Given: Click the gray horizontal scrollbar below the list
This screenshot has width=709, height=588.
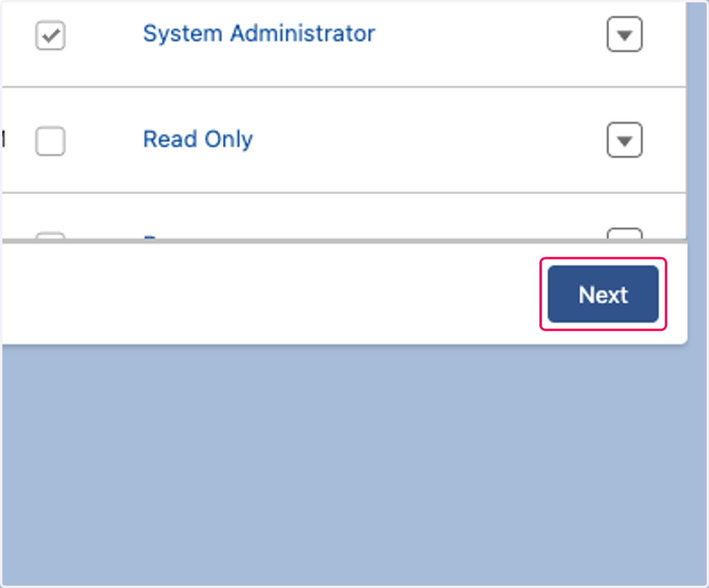Looking at the screenshot, I should [x=344, y=241].
